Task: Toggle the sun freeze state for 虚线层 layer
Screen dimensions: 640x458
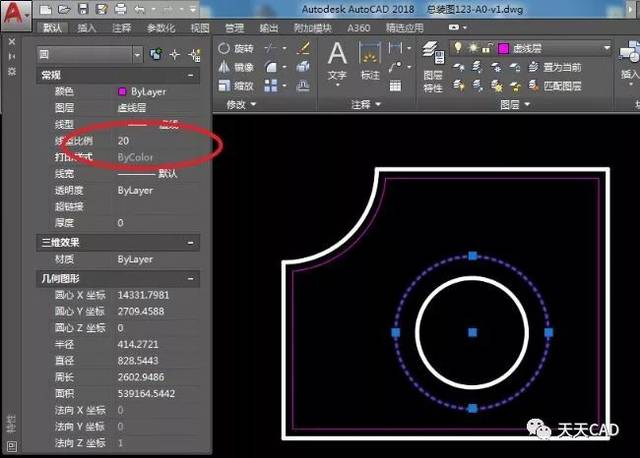Action: tap(473, 48)
